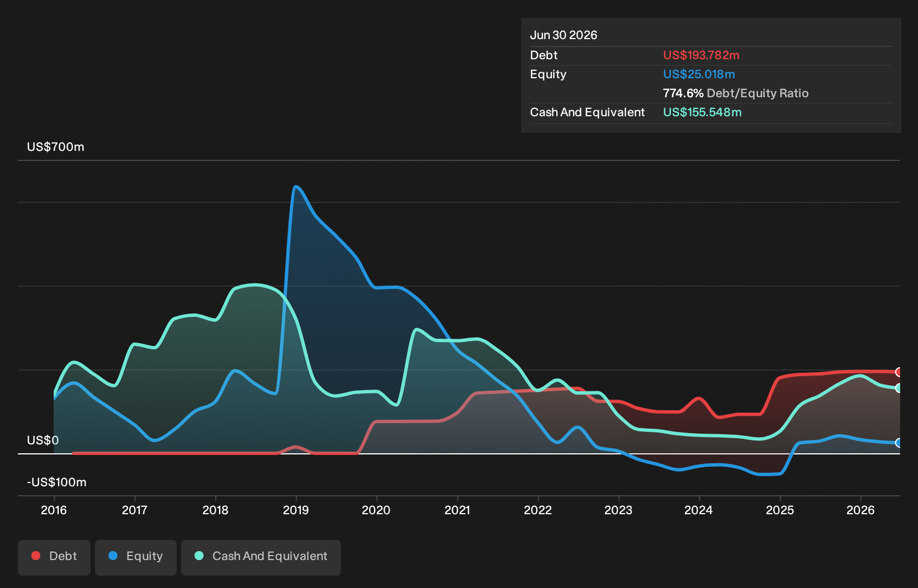The height and width of the screenshot is (588, 918).
Task: Toggle the Debt series legend button
Action: 54,557
